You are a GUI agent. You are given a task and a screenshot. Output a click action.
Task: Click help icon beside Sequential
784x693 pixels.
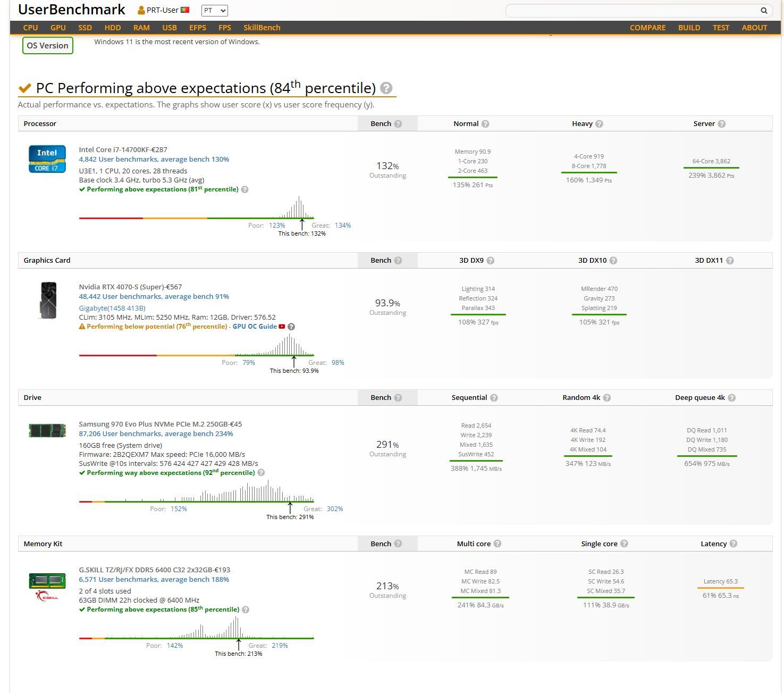pyautogui.click(x=494, y=398)
